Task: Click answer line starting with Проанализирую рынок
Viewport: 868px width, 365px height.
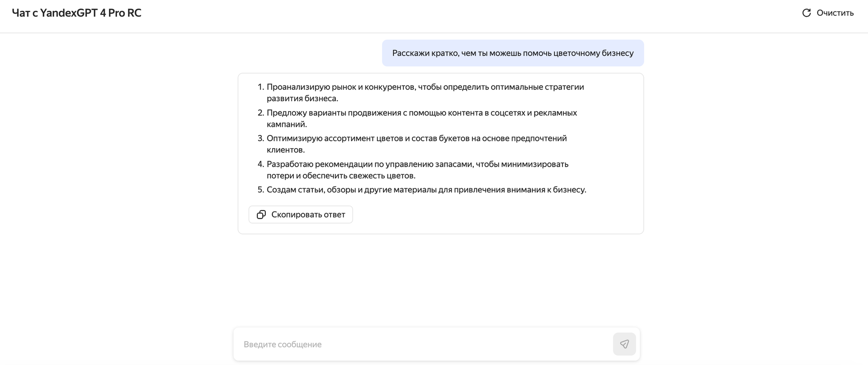Action: [x=425, y=93]
